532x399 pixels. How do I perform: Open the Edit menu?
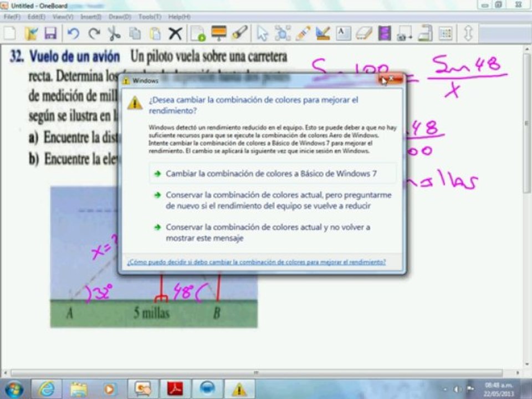(x=37, y=17)
